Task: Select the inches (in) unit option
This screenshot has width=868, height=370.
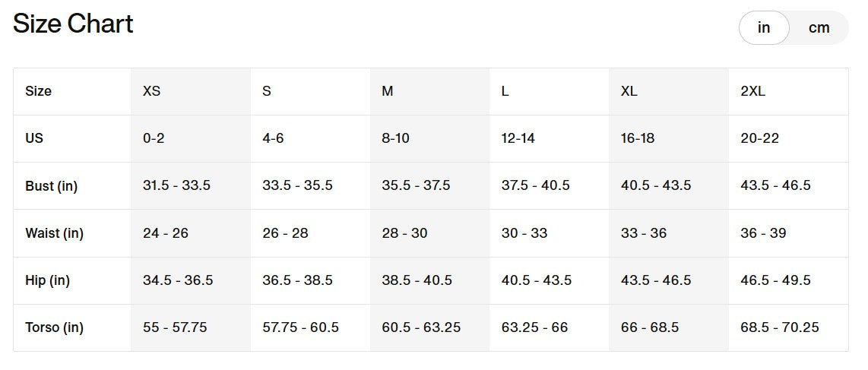Action: click(x=764, y=28)
